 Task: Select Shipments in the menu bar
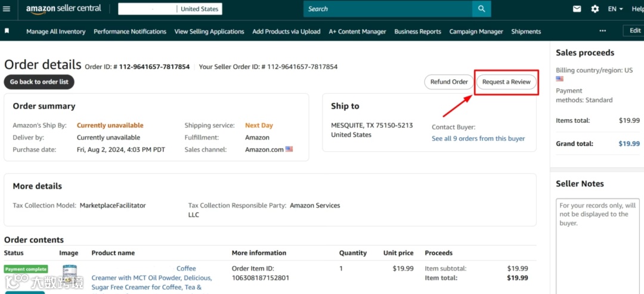526,32
